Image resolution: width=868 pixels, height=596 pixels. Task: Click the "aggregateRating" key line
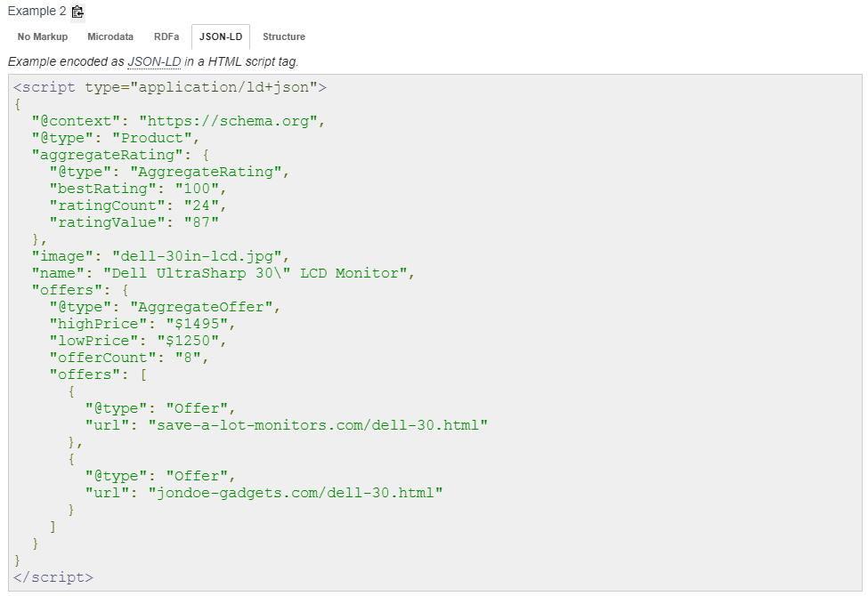click(x=120, y=155)
